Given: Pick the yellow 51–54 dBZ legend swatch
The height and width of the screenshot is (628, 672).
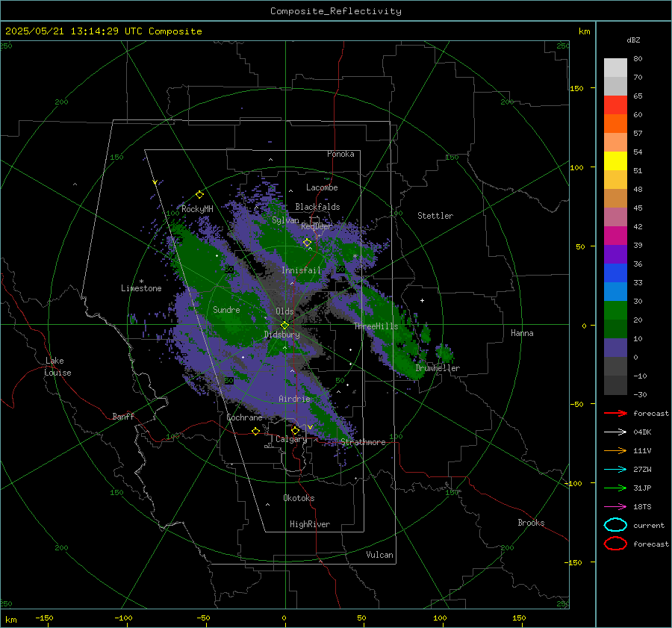Looking at the screenshot, I should [615, 161].
